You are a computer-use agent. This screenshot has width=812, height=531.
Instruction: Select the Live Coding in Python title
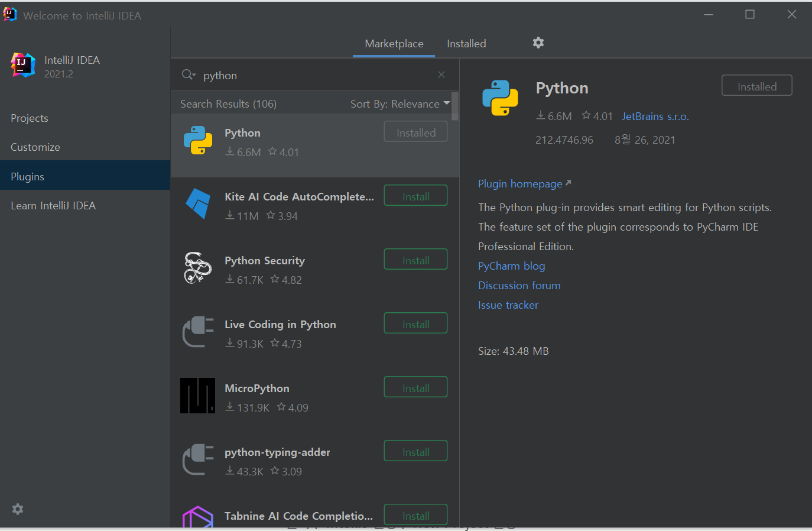click(x=280, y=325)
